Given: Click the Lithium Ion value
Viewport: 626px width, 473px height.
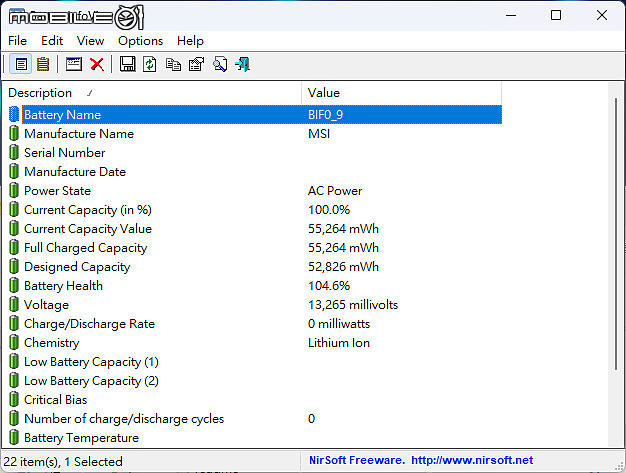Looking at the screenshot, I should coord(339,343).
